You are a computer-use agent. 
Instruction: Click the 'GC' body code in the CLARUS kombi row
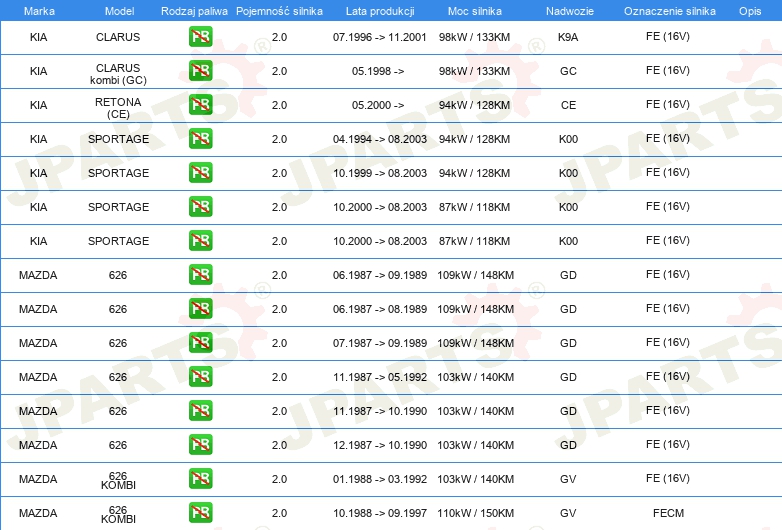click(568, 71)
